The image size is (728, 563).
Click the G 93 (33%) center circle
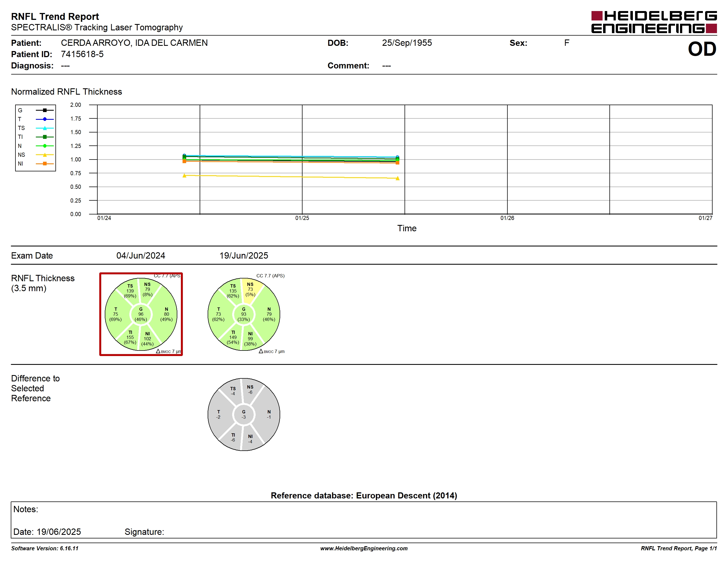(244, 314)
